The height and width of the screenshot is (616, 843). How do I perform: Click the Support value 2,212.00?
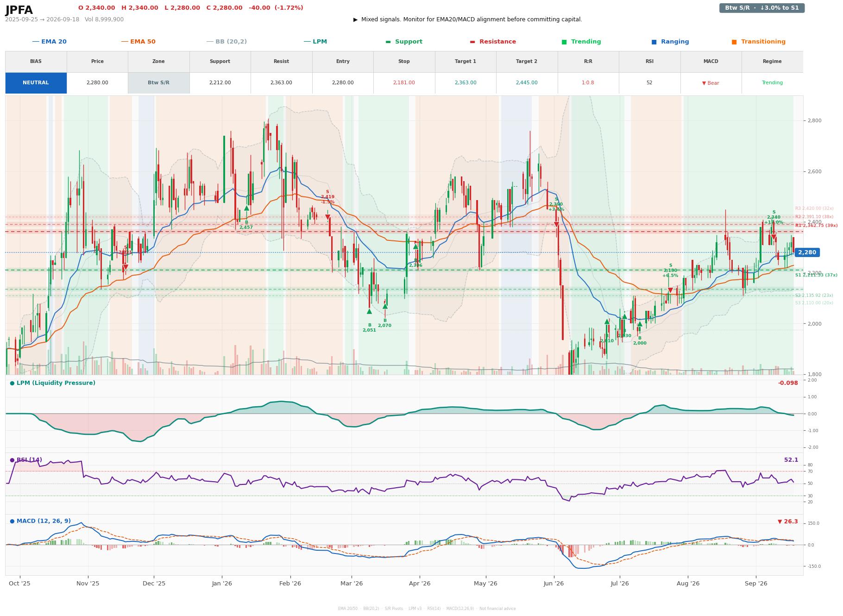(220, 83)
